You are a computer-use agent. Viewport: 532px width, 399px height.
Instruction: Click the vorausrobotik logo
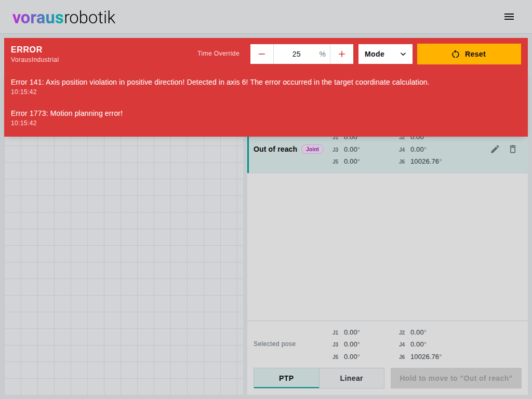64,17
